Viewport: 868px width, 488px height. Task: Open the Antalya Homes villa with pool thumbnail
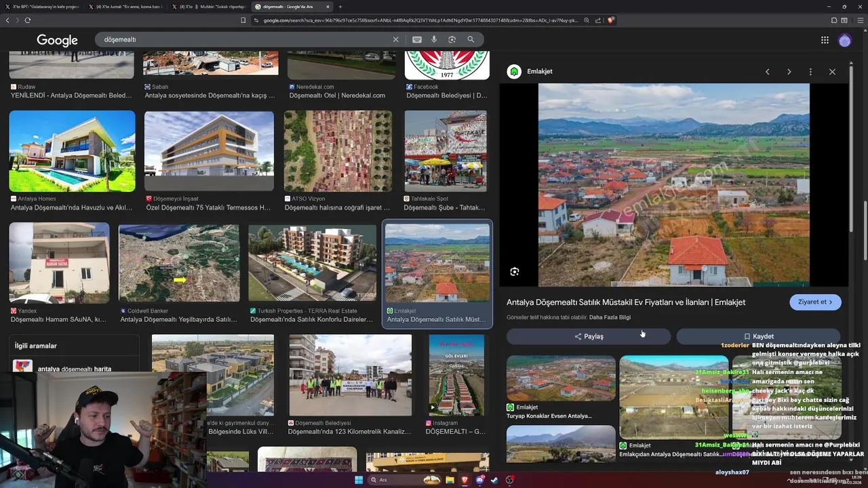click(72, 151)
